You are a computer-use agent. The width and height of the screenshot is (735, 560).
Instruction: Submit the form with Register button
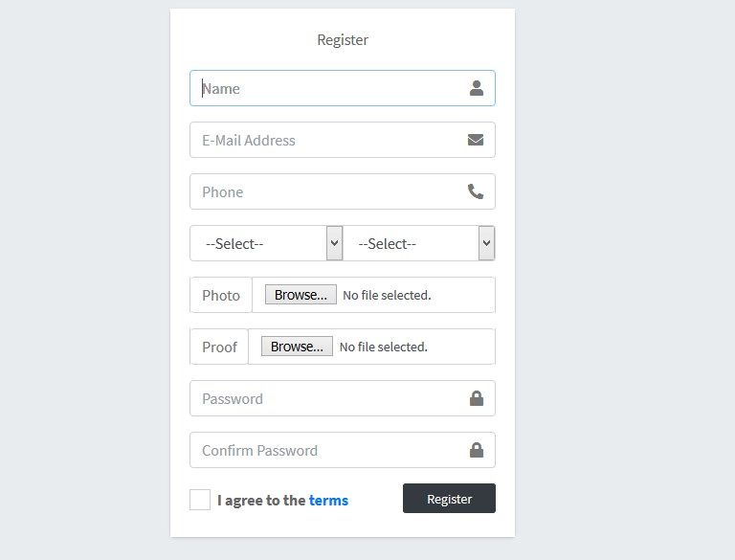click(449, 498)
